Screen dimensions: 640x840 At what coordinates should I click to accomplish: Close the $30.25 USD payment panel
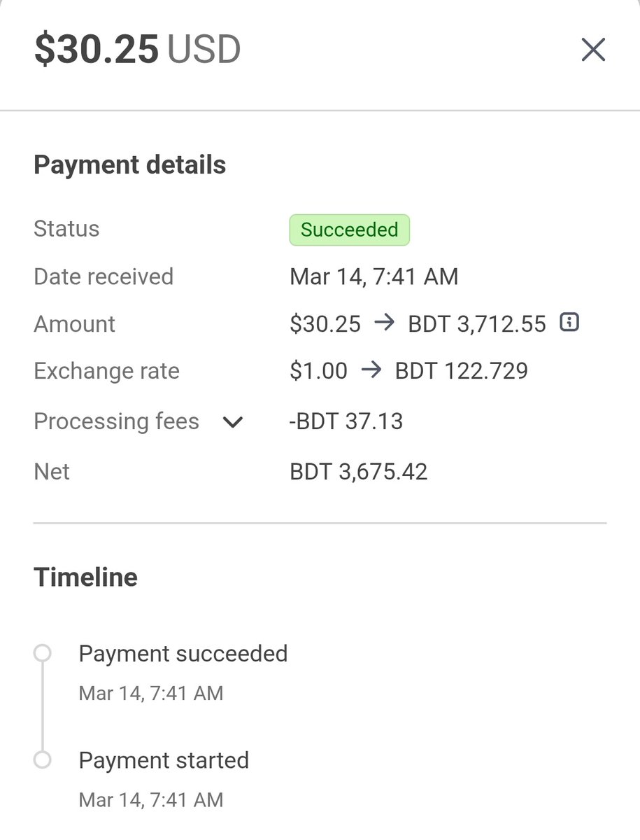[593, 50]
